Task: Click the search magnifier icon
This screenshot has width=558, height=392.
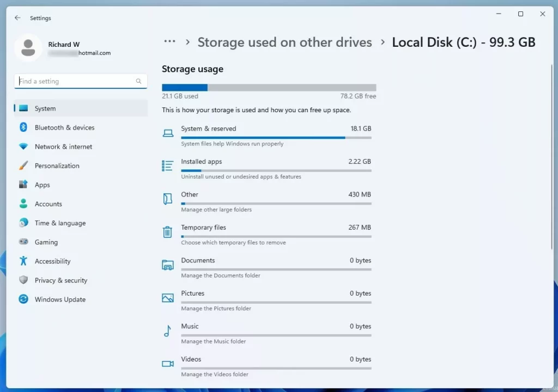Action: tap(138, 81)
